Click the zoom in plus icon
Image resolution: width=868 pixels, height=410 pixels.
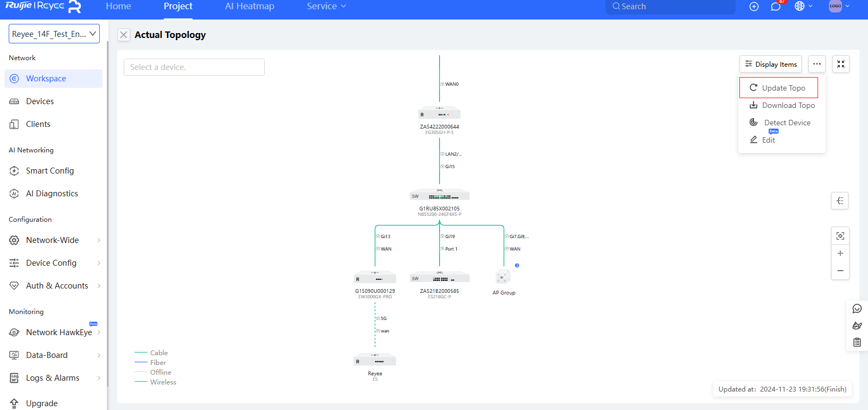[840, 253]
